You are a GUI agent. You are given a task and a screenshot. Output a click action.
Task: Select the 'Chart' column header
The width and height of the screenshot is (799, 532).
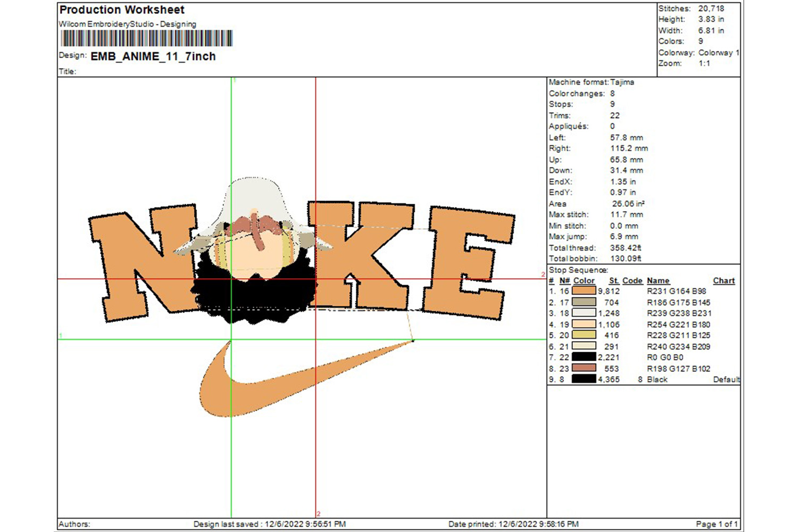pos(723,280)
